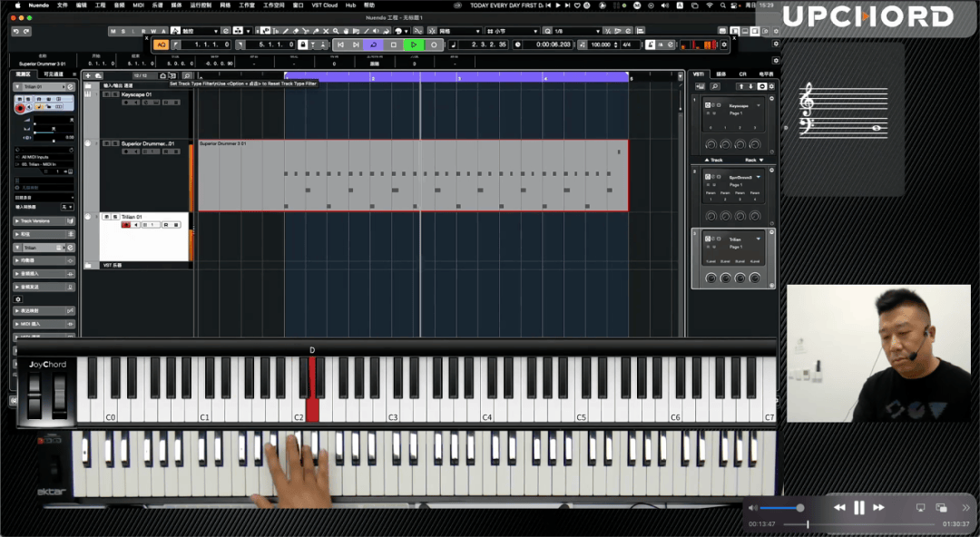Pause the video with the player pause button
This screenshot has width=980, height=537.
[858, 508]
